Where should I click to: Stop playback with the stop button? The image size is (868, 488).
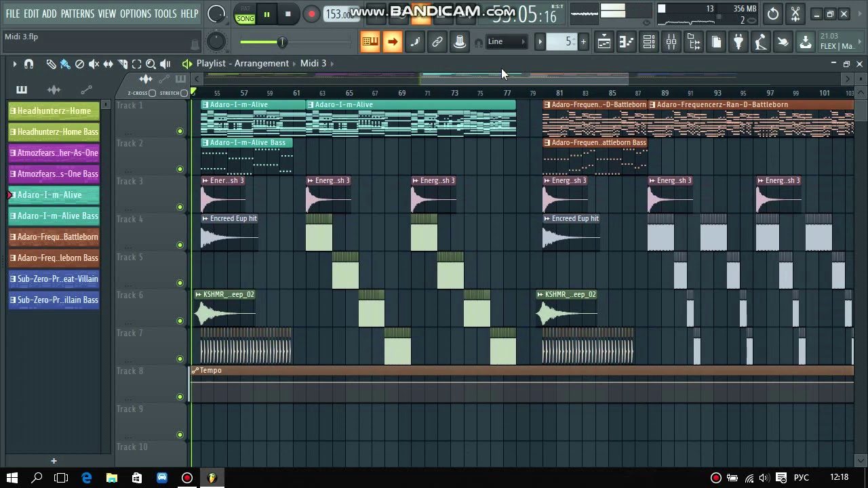288,14
